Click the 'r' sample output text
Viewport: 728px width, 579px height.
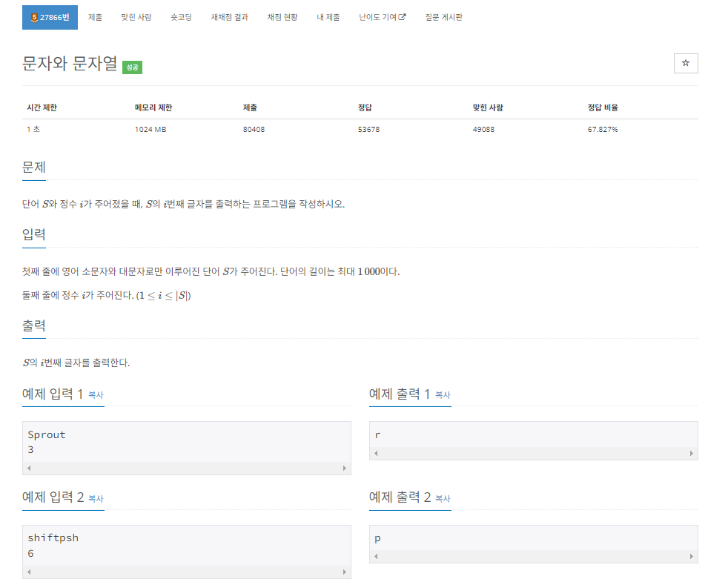(377, 435)
